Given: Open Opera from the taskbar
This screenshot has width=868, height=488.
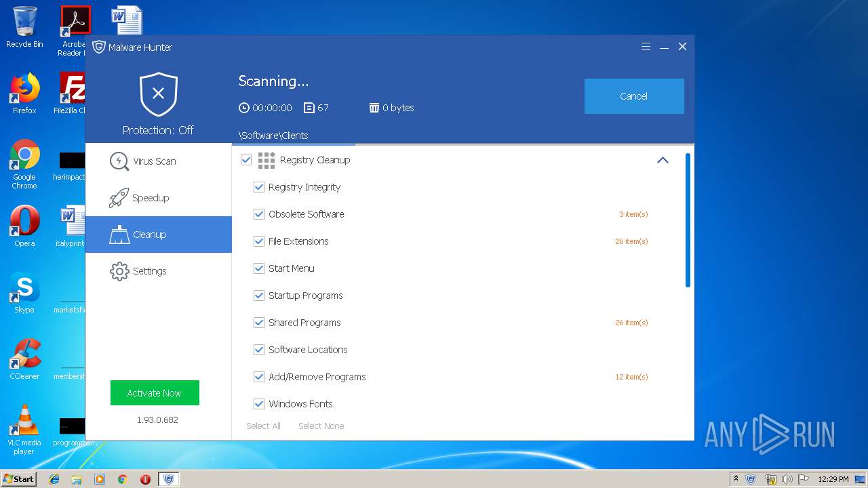Looking at the screenshot, I should pyautogui.click(x=145, y=479).
